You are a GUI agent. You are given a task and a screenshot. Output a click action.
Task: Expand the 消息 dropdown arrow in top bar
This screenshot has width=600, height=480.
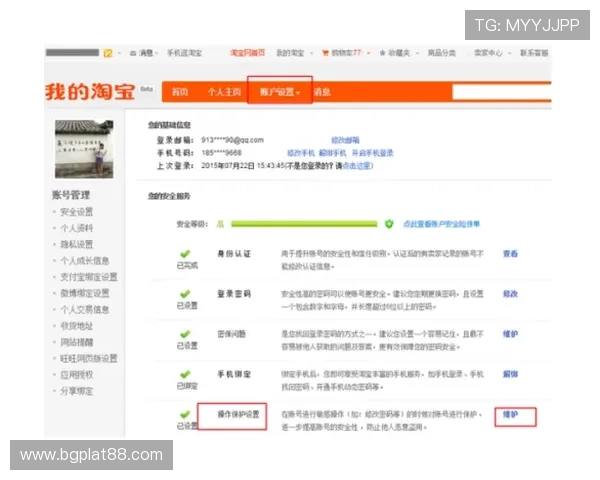tap(157, 53)
